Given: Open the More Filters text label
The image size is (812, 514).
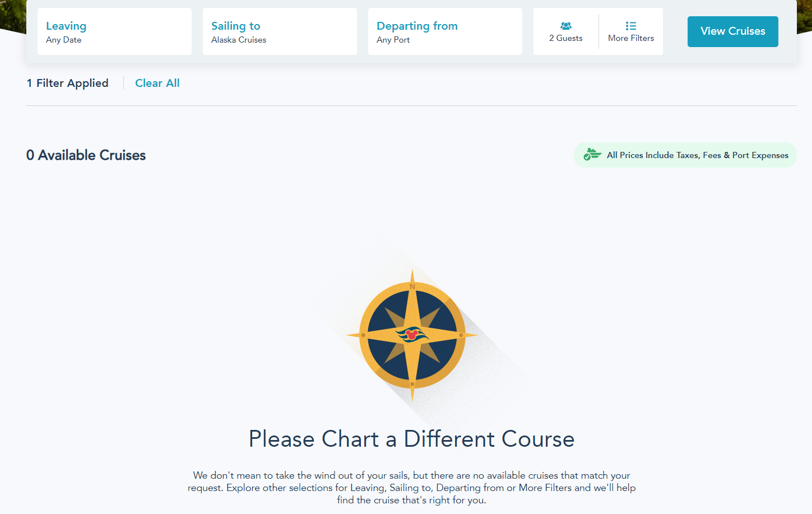Looking at the screenshot, I should coord(630,38).
